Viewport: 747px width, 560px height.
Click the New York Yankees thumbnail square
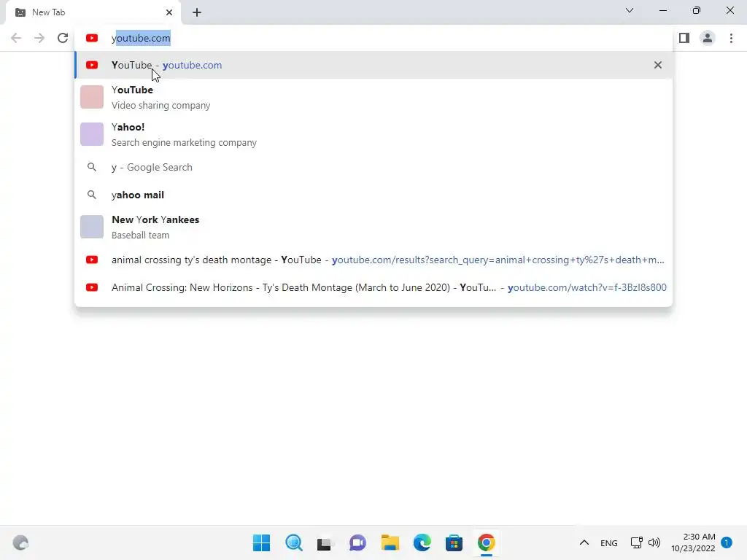92,227
